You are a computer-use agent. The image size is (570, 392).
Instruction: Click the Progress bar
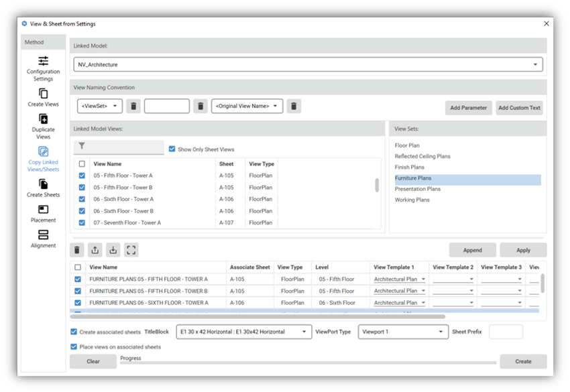308,363
